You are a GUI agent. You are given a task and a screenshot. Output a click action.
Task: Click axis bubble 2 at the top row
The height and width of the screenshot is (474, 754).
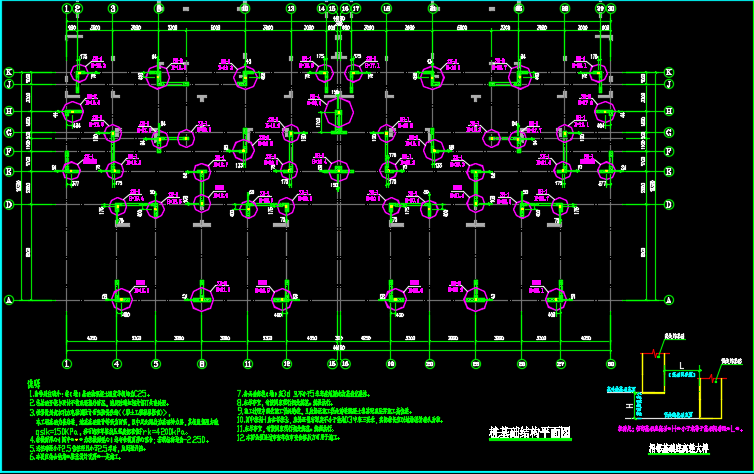pyautogui.click(x=77, y=8)
